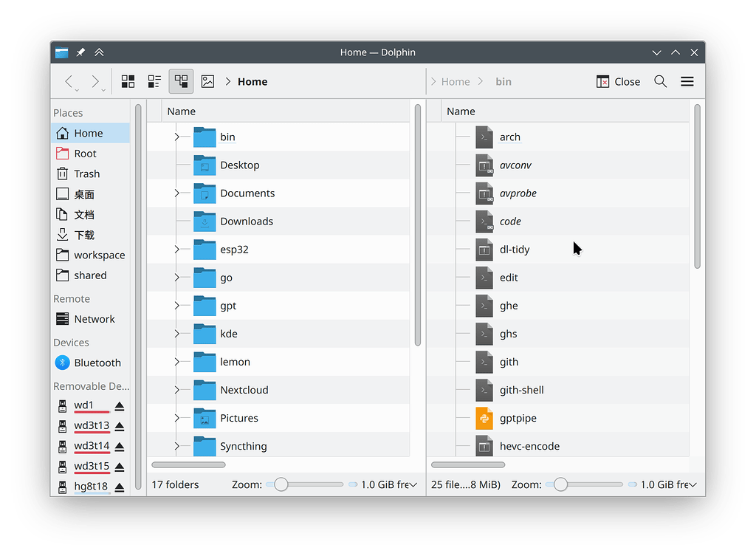Click the left pane zoom slider handle
This screenshot has height=556, width=756.
click(x=281, y=485)
